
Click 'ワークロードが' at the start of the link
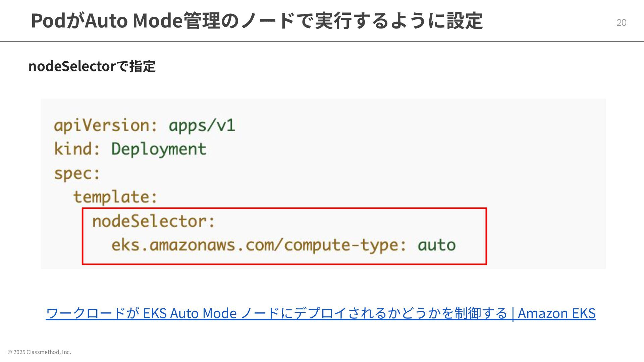point(92,313)
